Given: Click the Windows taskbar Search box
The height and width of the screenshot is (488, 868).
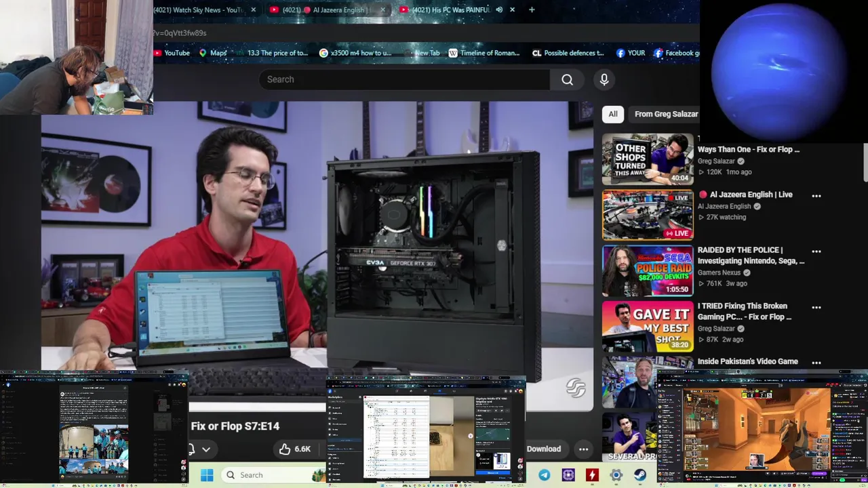Looking at the screenshot, I should coord(271,475).
